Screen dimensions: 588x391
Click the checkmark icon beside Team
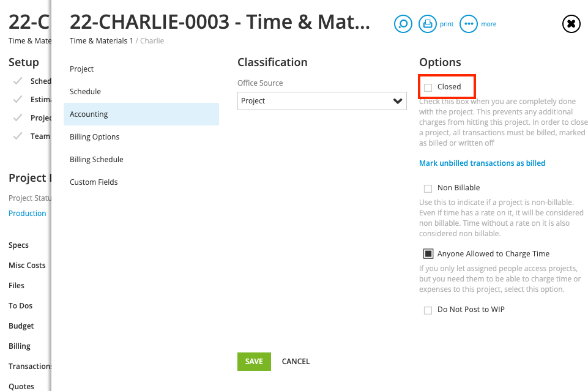point(17,136)
